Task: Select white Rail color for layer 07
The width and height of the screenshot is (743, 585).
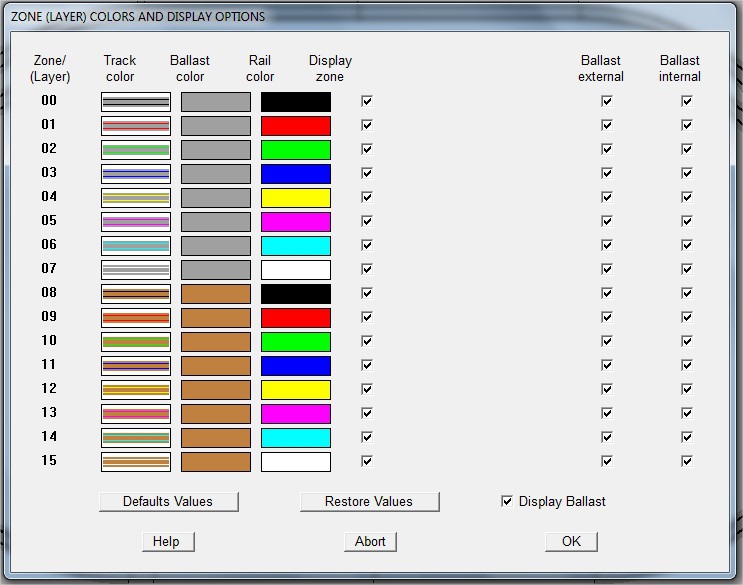Action: tap(296, 270)
